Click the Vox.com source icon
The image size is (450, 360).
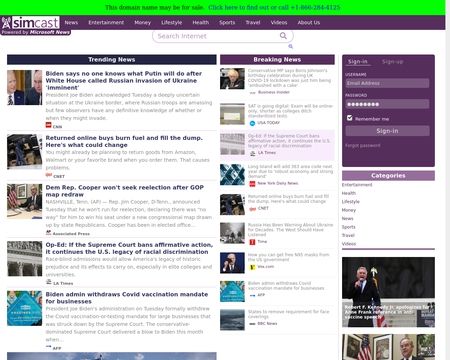(252, 267)
